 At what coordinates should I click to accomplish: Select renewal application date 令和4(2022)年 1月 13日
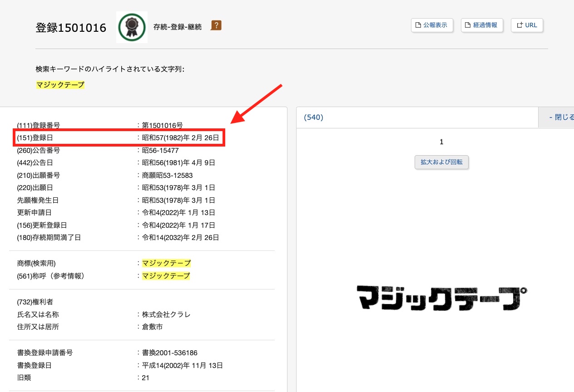178,212
